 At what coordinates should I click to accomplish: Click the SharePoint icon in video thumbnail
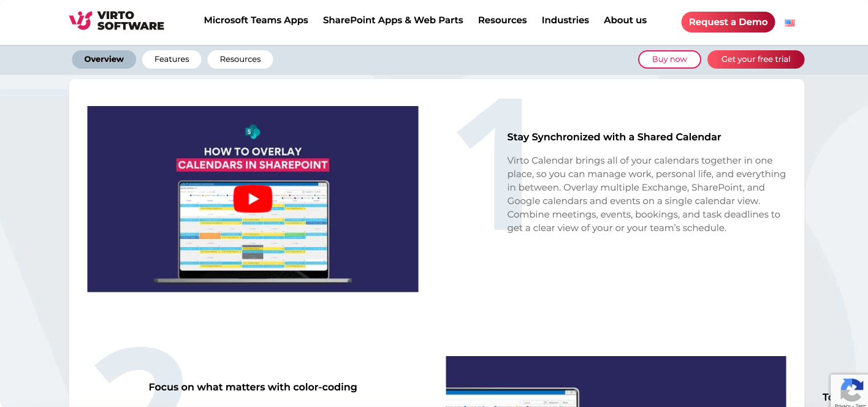coord(253,131)
